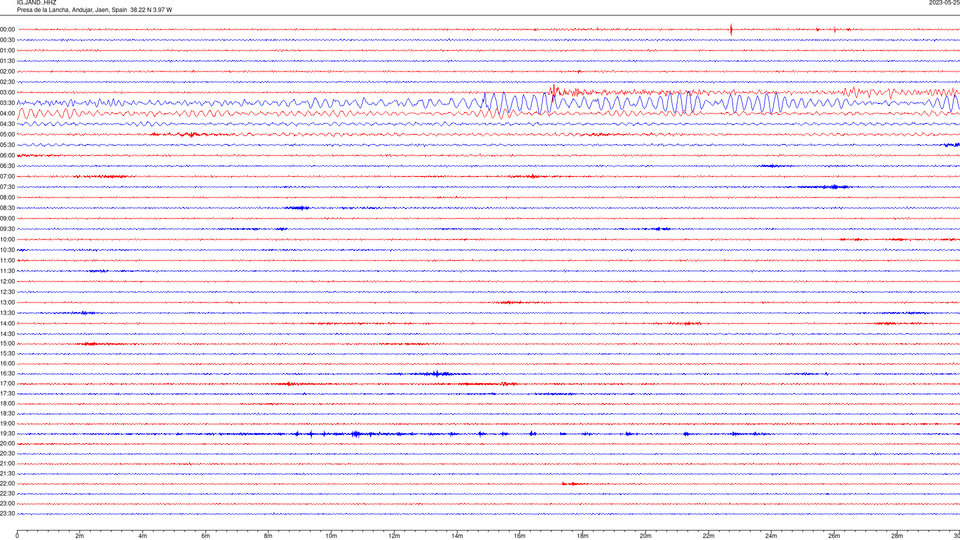The image size is (960, 540).
Task: Click the 16m axis tick label
Action: [520, 536]
